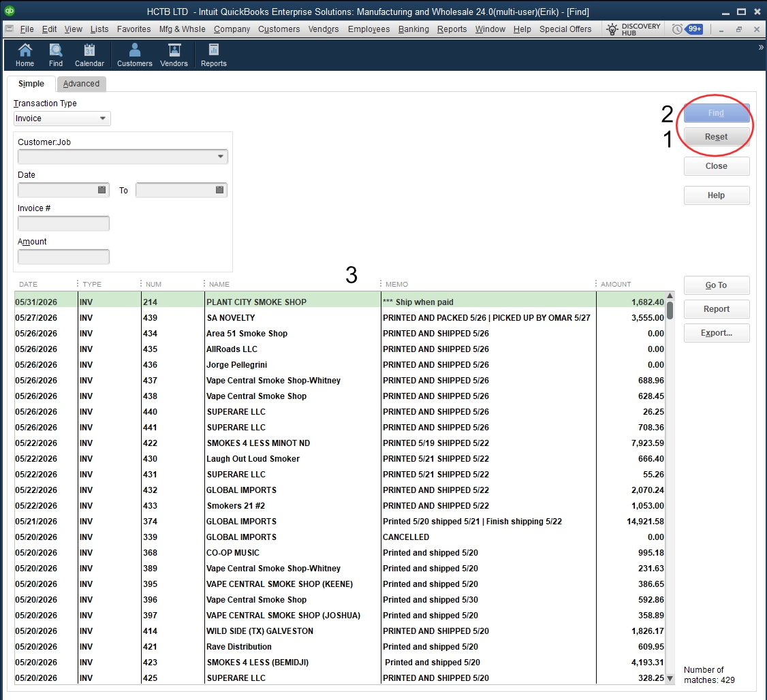Select the SA NOVELTY invoice row
This screenshot has width=767, height=700.
click(339, 318)
